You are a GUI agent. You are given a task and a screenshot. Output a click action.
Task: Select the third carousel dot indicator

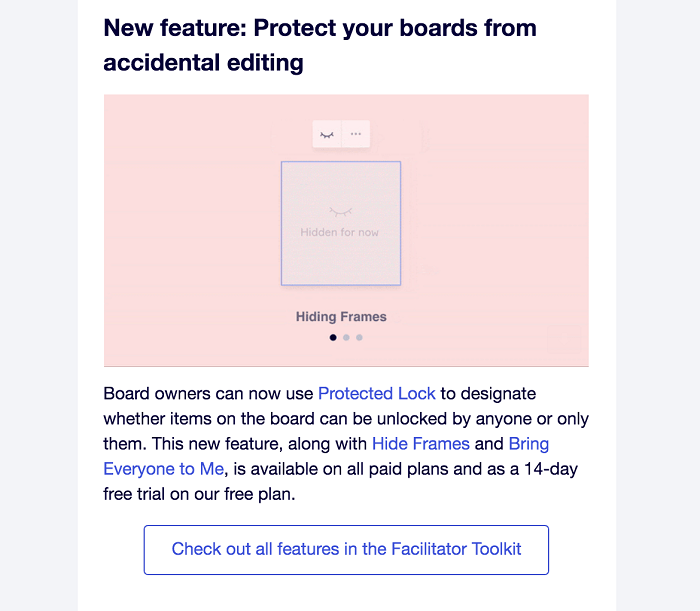click(359, 337)
